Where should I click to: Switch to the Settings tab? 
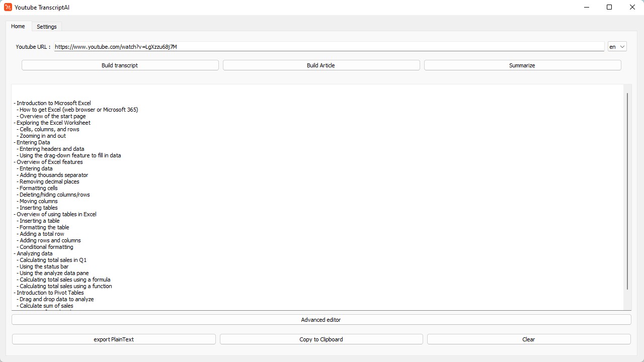[46, 27]
